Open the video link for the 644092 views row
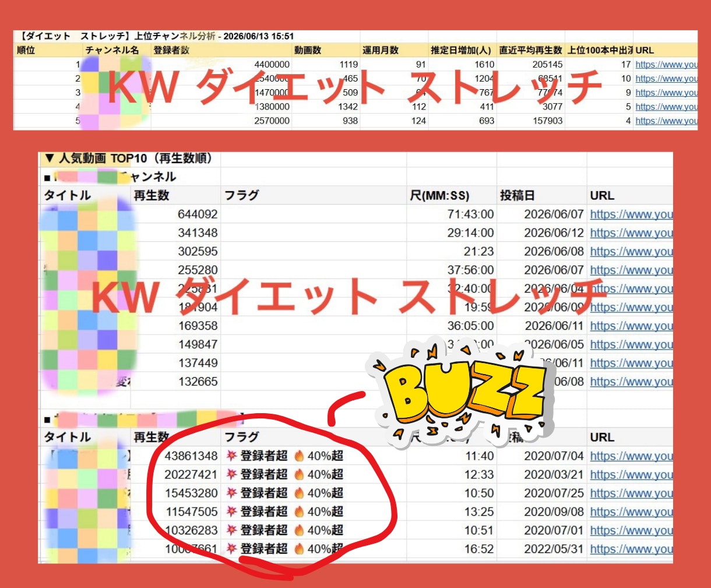Image resolution: width=711 pixels, height=588 pixels. pos(631,214)
